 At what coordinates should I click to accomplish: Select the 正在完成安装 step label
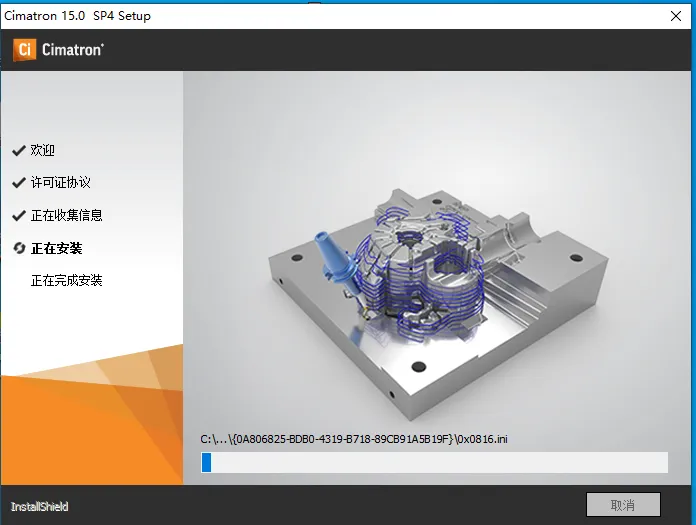point(67,280)
